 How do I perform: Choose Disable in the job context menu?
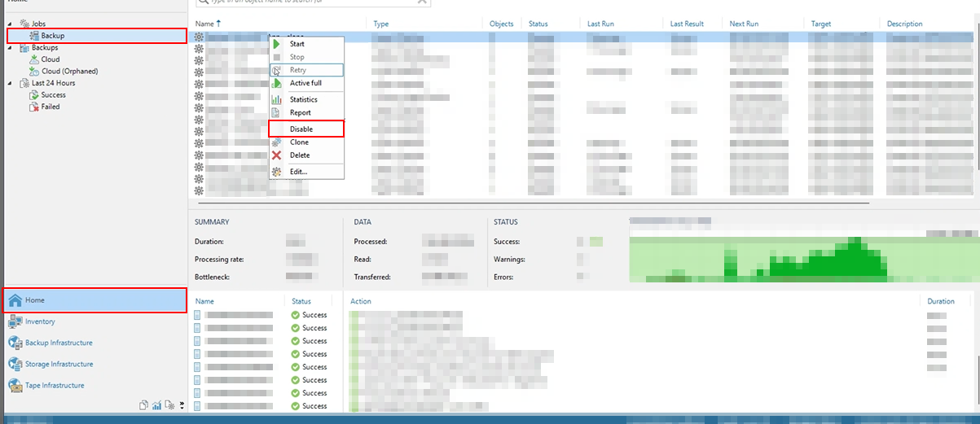pyautogui.click(x=306, y=129)
